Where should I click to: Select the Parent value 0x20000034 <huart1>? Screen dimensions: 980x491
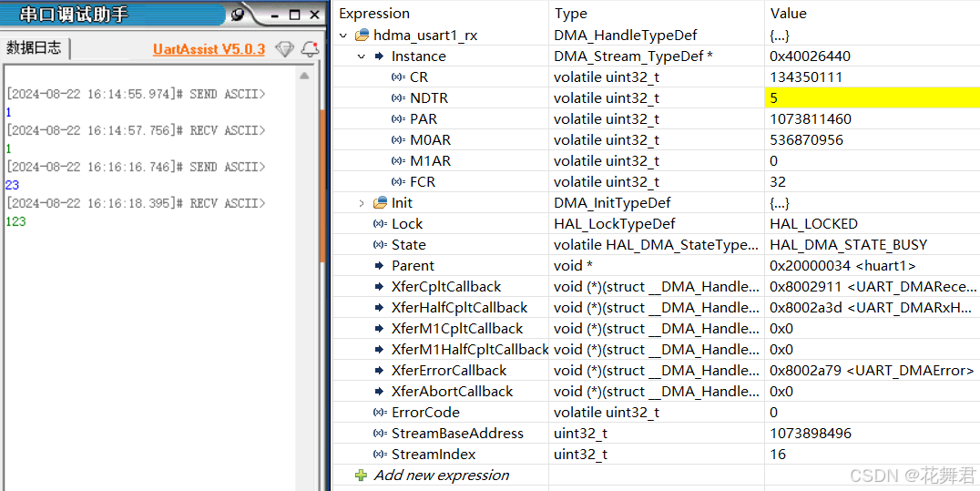pos(842,266)
